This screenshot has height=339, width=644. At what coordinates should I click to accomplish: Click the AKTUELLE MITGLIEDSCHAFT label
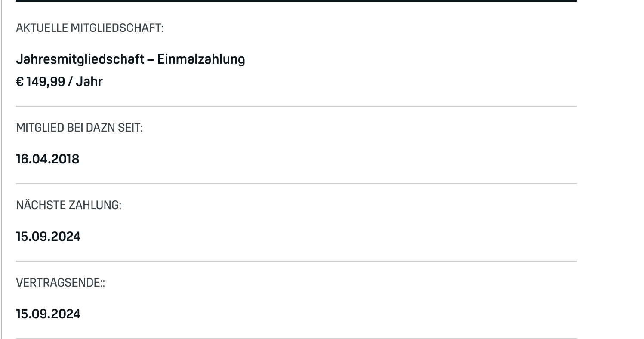89,28
